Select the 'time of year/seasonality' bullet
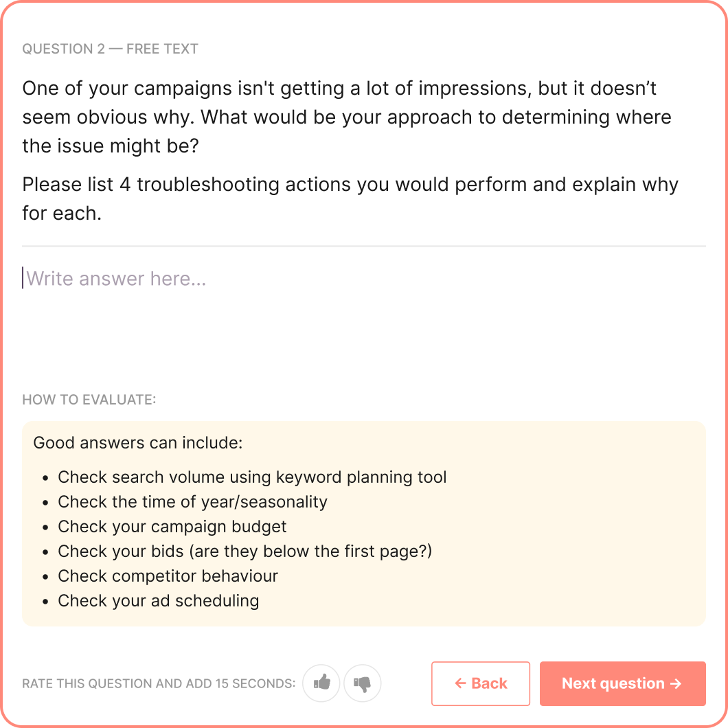 [x=192, y=502]
